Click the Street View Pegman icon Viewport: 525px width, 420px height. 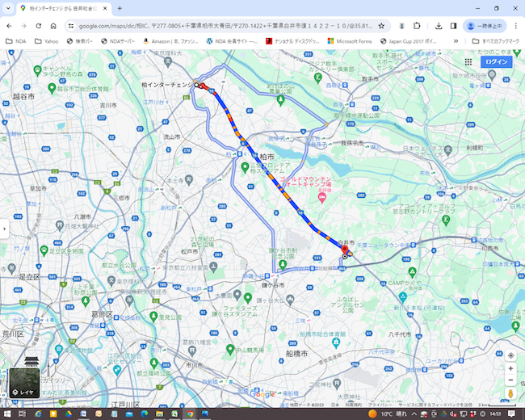click(x=510, y=393)
